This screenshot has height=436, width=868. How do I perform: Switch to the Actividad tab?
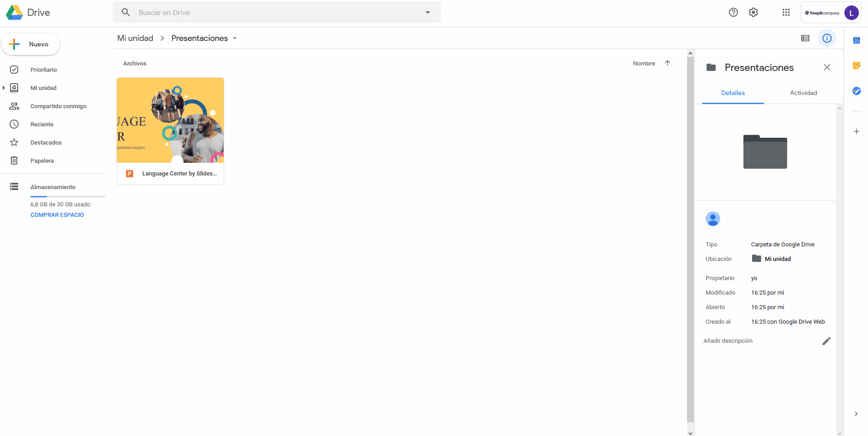tap(803, 93)
